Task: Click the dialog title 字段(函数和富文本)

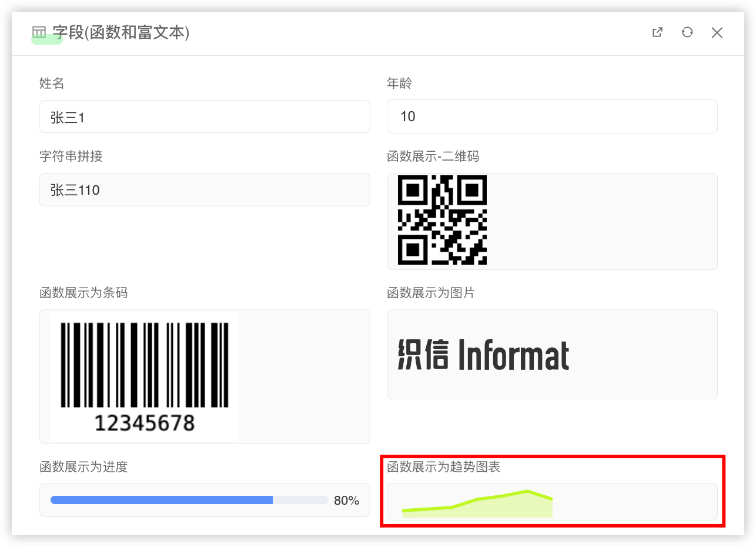Action: point(121,32)
